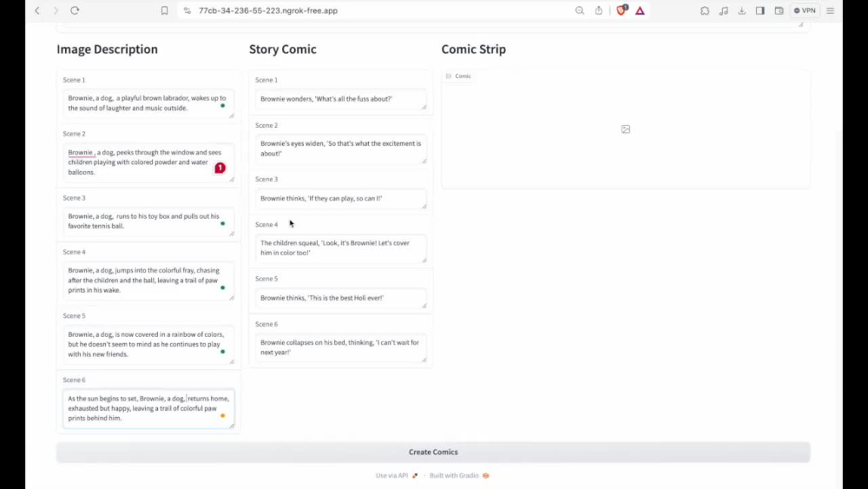Screen dimensions: 868x489
Task: Open Brave Rewards triangle icon
Action: pyautogui.click(x=640, y=10)
